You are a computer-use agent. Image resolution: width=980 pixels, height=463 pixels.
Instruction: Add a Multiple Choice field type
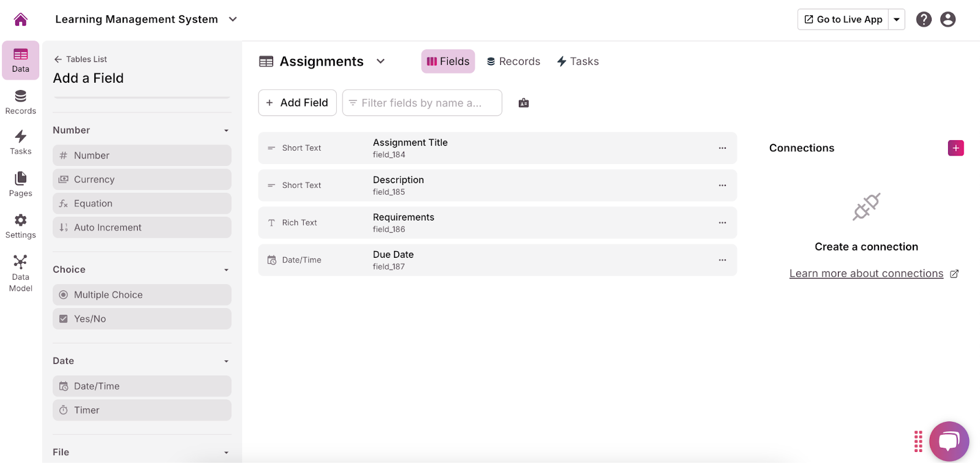[x=142, y=295]
